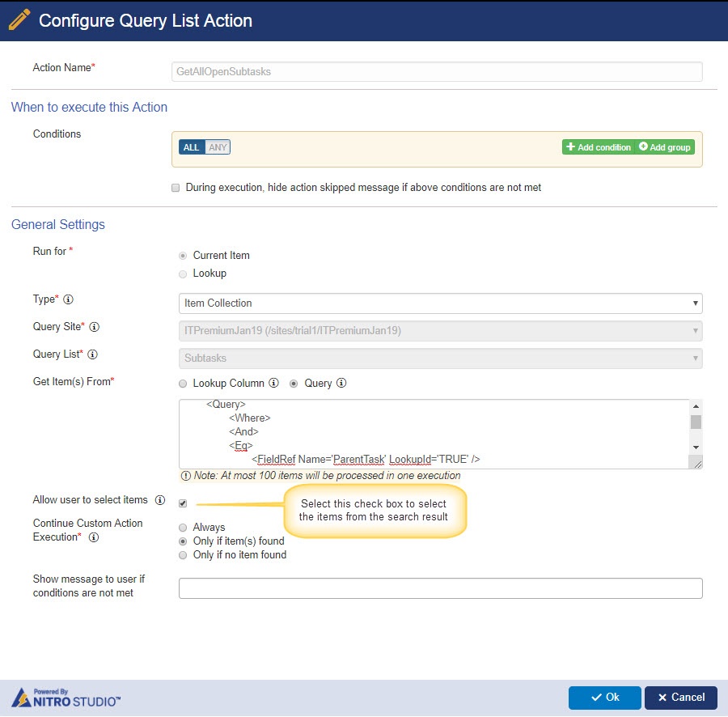Viewport: 728px width, 717px height.
Task: Click info icon for Allow user to select items
Action: (160, 500)
